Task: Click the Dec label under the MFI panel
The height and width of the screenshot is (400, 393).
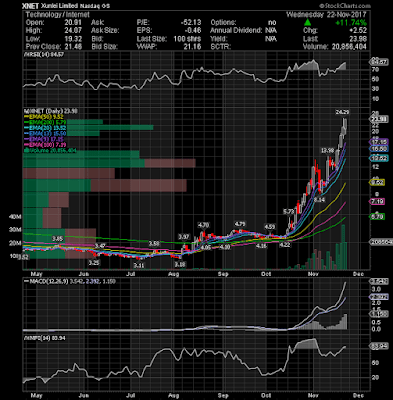Action: 358,395
